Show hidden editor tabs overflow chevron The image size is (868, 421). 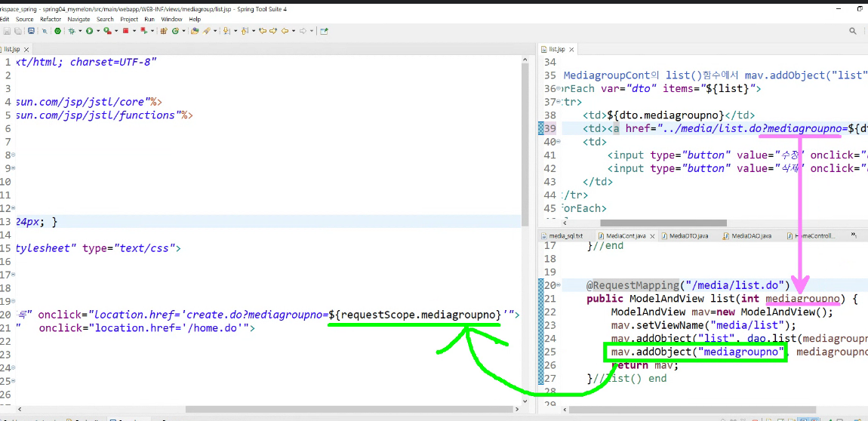855,235
